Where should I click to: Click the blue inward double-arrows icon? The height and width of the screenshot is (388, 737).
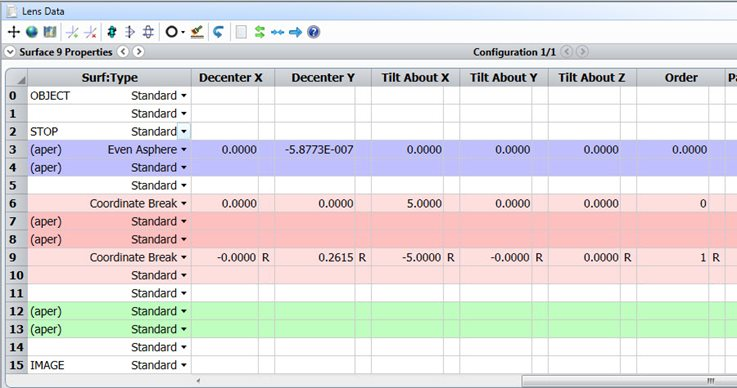pyautogui.click(x=277, y=32)
